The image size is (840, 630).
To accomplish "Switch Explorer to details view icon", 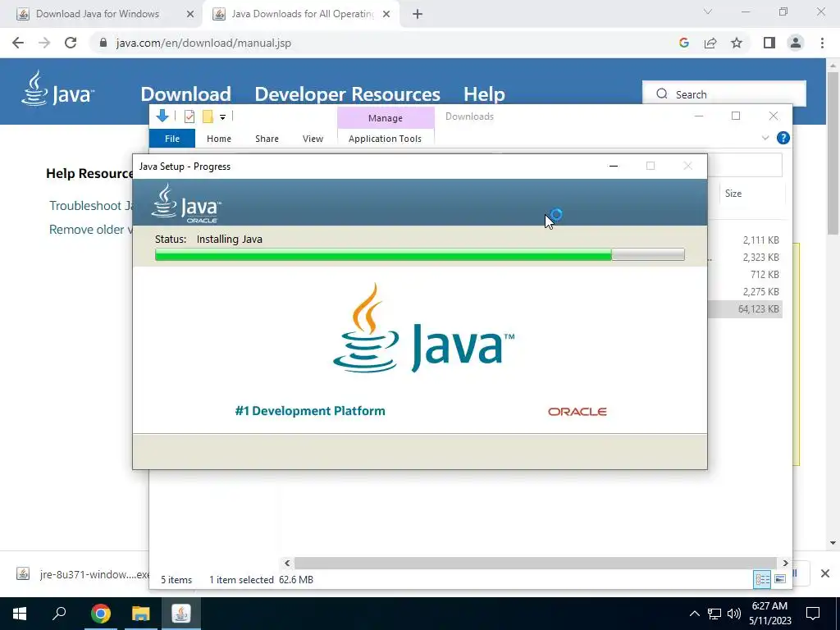I will pos(762,579).
